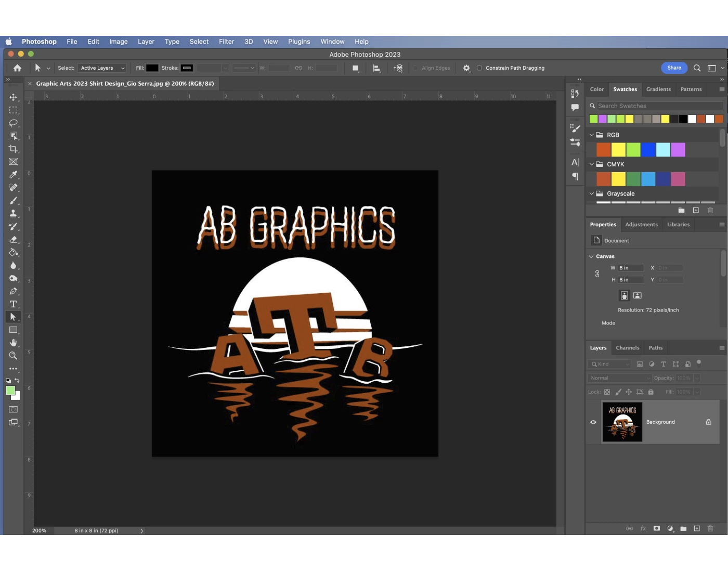
Task: Toggle canvas width-height link icon
Action: coord(597,274)
